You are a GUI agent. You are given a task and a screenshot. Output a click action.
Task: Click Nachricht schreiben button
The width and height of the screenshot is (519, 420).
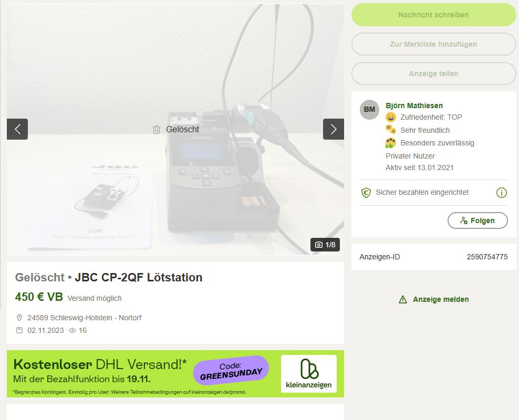[433, 15]
